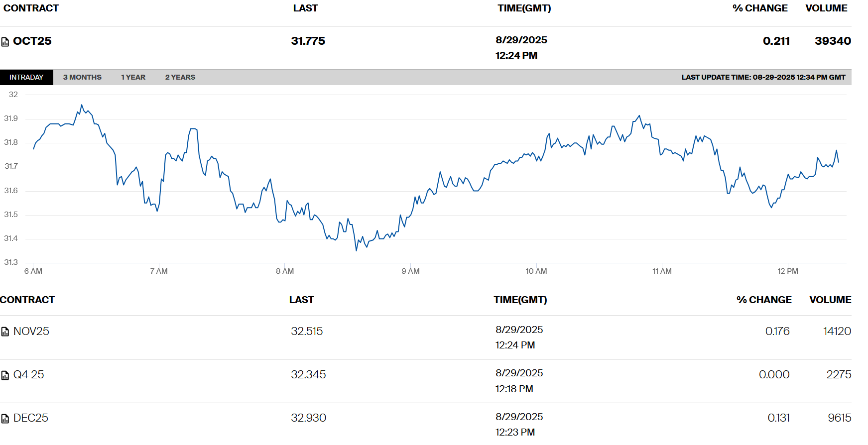
Task: Switch to the 3 Months tab
Action: [82, 77]
